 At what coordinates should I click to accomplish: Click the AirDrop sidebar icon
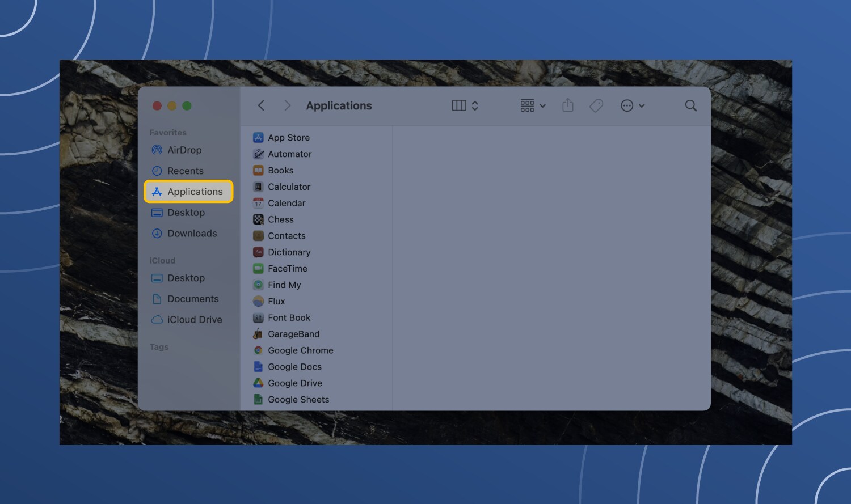coord(157,150)
